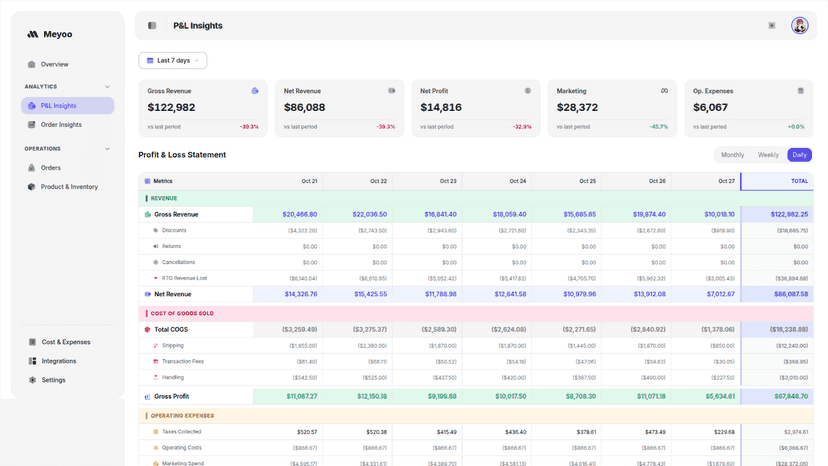Screen dimensions: 828x466
Task: Click the Taxes Collected row icon
Action: [x=156, y=432]
